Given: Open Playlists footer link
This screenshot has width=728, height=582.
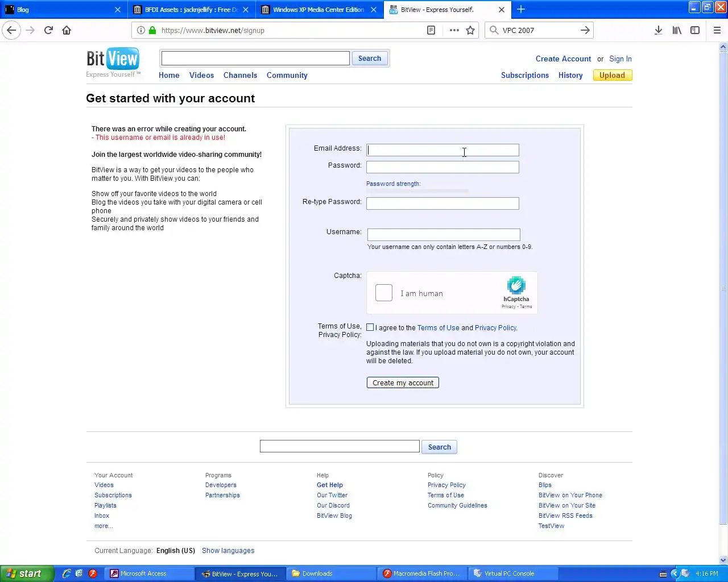Looking at the screenshot, I should [x=105, y=505].
